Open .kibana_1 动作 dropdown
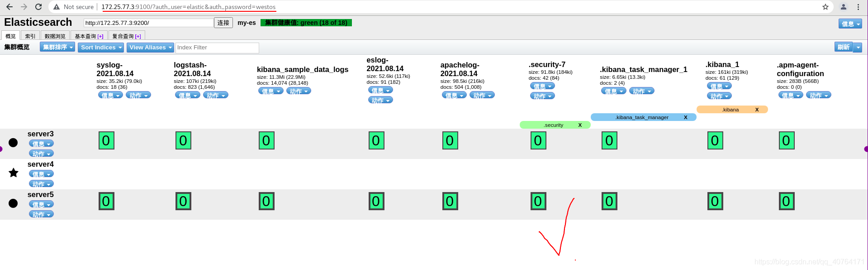This screenshot has width=868, height=270. point(719,96)
